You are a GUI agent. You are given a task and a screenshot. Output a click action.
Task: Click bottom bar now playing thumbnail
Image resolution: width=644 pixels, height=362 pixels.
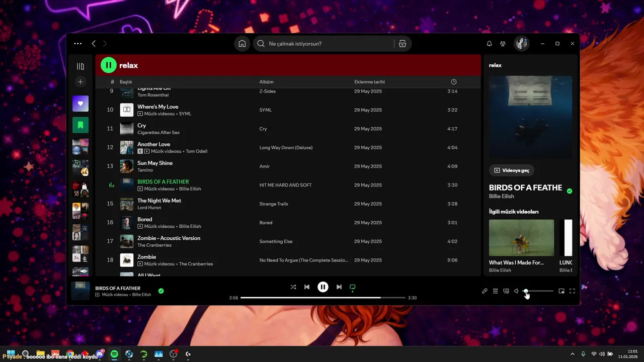tap(80, 291)
